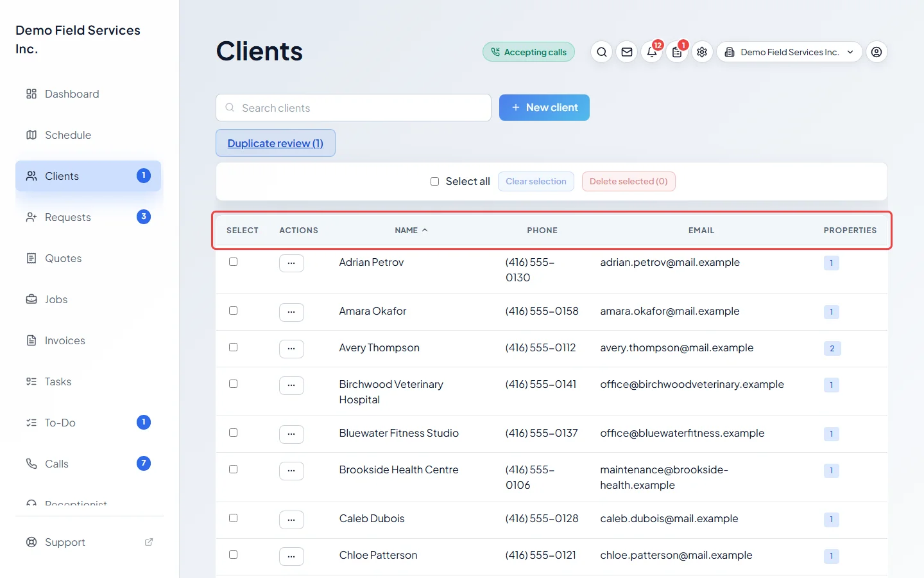
Task: Check the Avery Thompson row checkbox
Action: coord(234,347)
